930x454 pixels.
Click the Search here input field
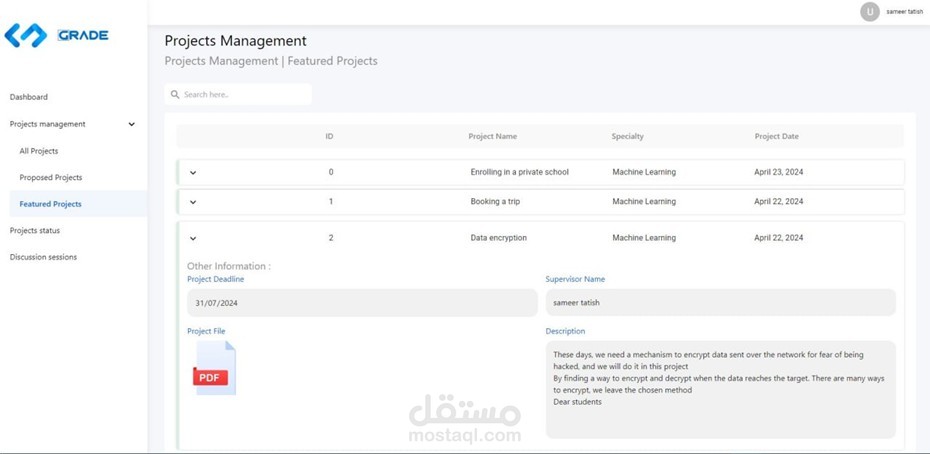(238, 94)
